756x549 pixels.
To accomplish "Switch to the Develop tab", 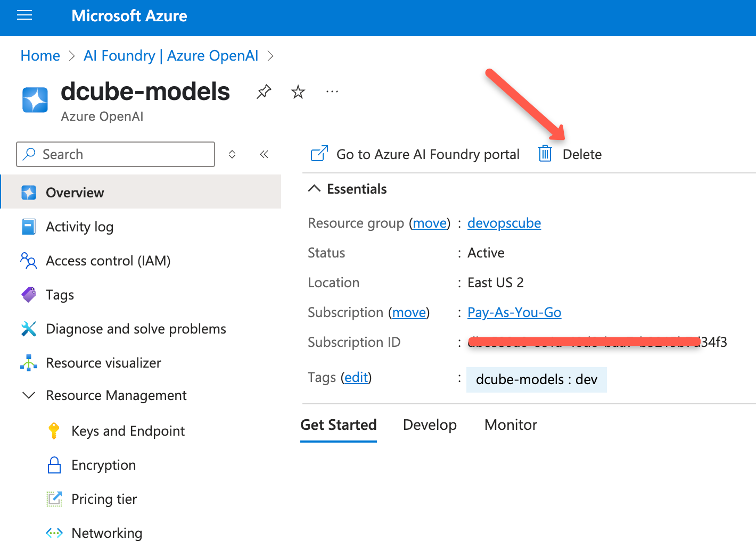I will point(430,425).
